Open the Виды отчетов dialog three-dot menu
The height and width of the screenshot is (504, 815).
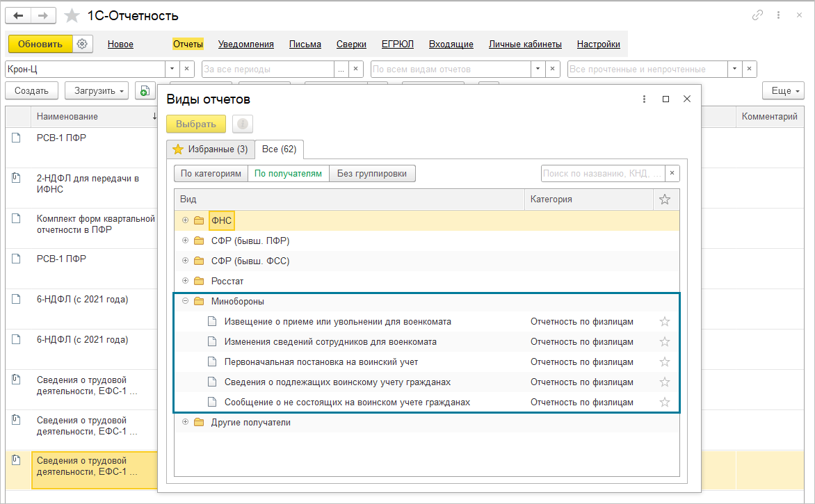[x=644, y=99]
